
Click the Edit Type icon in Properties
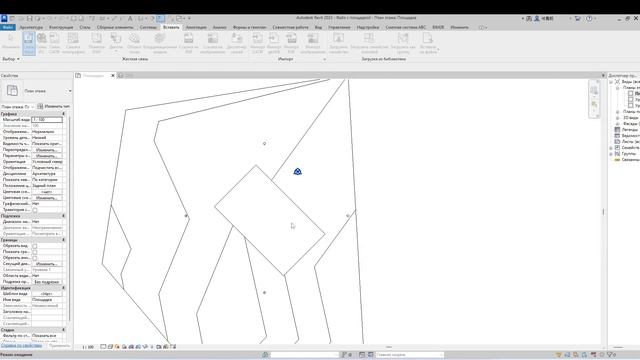pyautogui.click(x=40, y=106)
